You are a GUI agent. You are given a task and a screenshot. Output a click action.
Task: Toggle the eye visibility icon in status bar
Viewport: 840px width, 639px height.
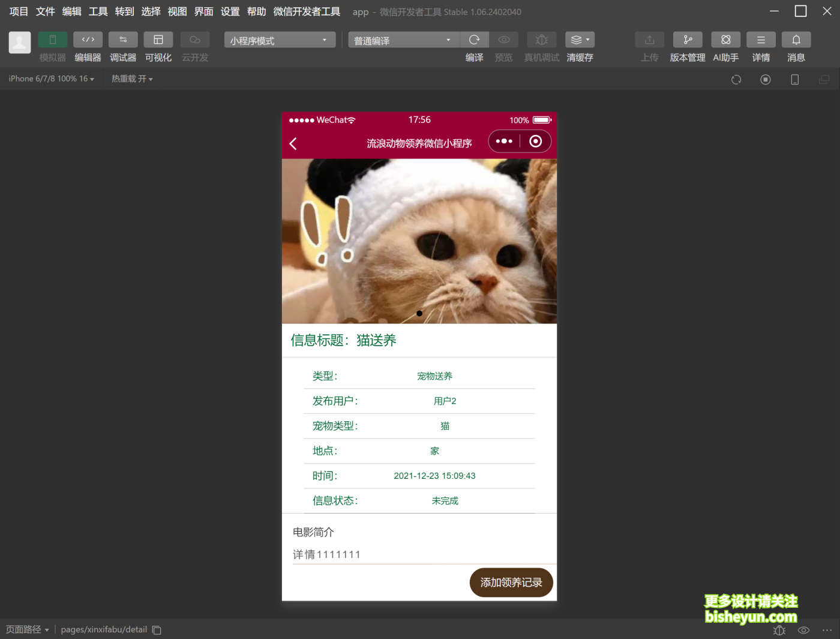coord(803,630)
